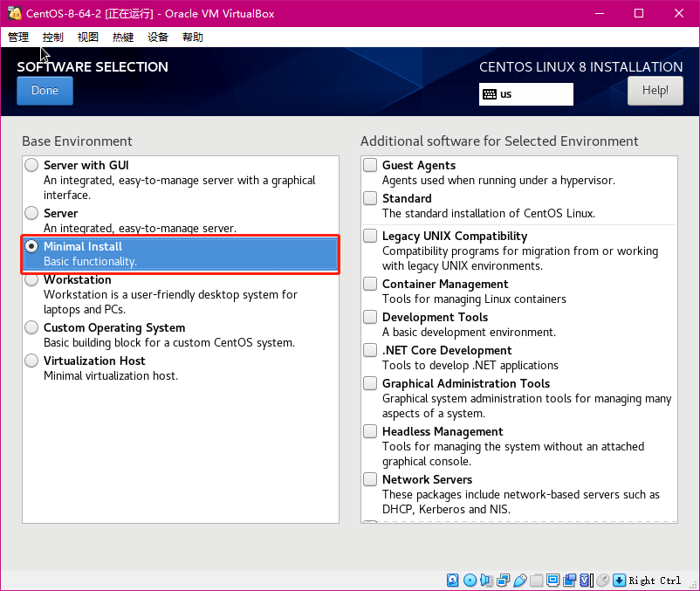
Task: Click the USB devices status icon
Action: tap(520, 581)
